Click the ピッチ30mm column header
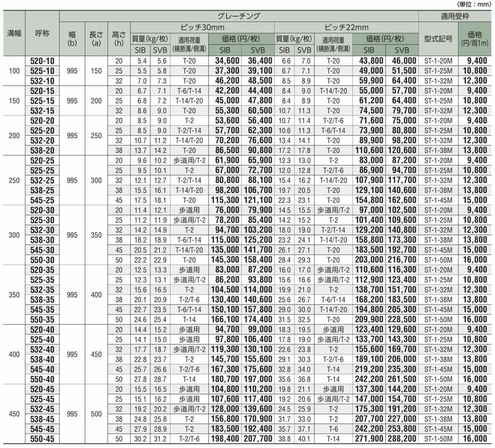Viewport: 495px width, 448px height. pyautogui.click(x=202, y=27)
